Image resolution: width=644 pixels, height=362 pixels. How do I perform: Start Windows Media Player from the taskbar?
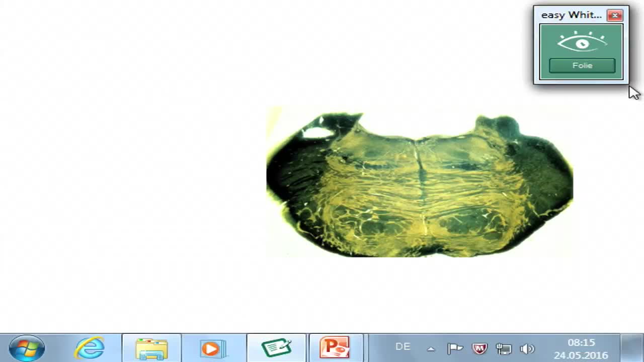pos(213,347)
